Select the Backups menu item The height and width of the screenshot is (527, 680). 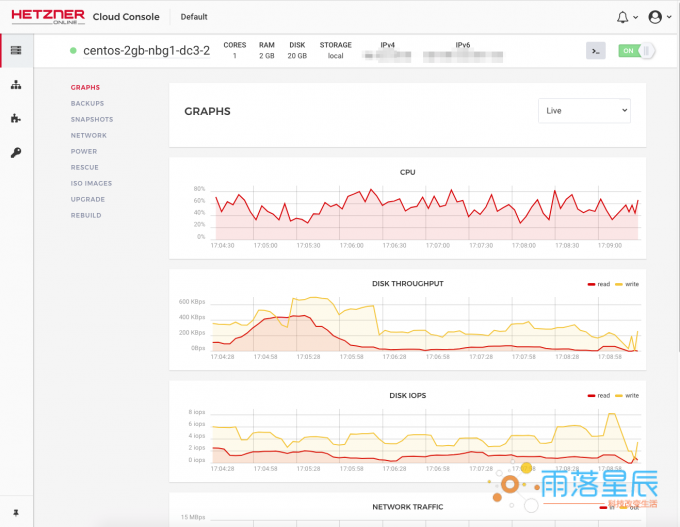tap(88, 103)
